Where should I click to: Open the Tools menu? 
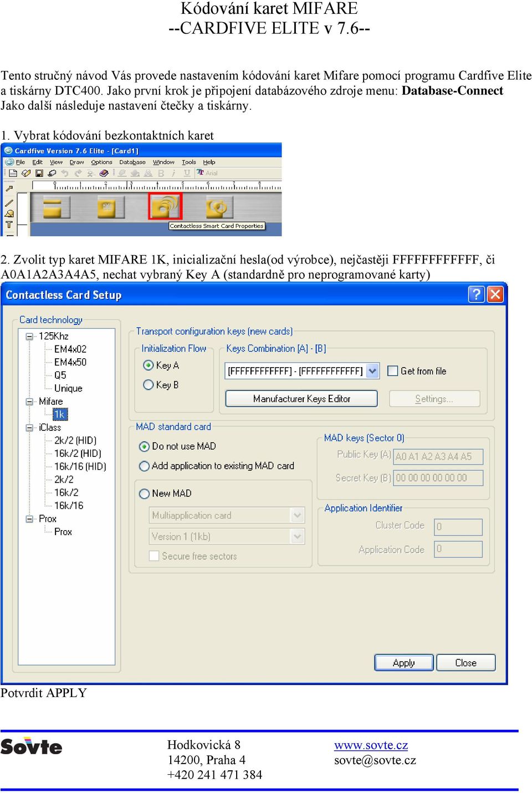point(189,162)
